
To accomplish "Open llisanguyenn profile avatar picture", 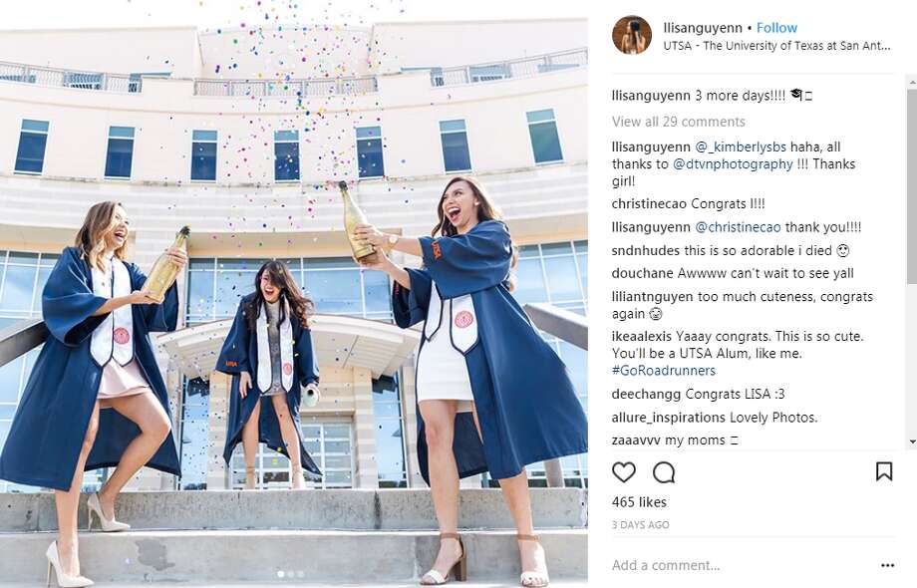I will coord(632,35).
